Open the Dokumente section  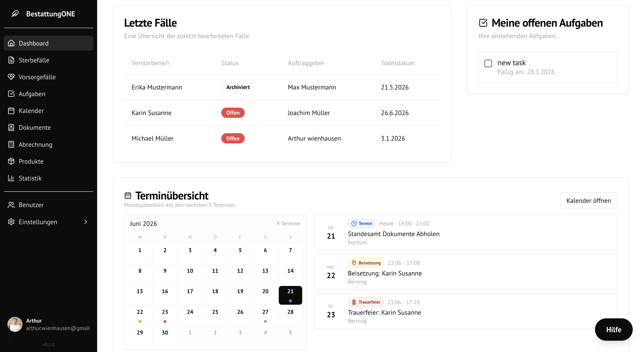[49, 127]
